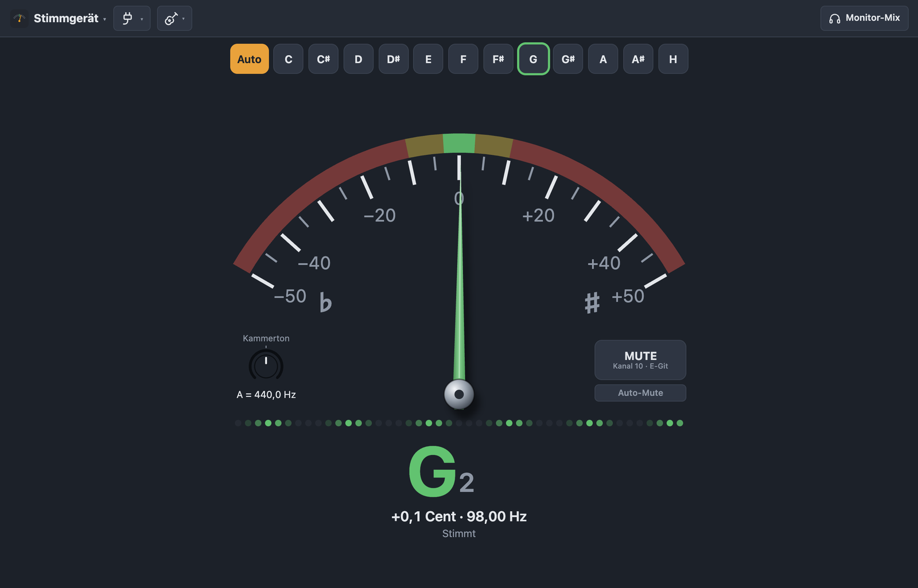The width and height of the screenshot is (918, 588).
Task: Click the detected note G2 display
Action: 442,472
